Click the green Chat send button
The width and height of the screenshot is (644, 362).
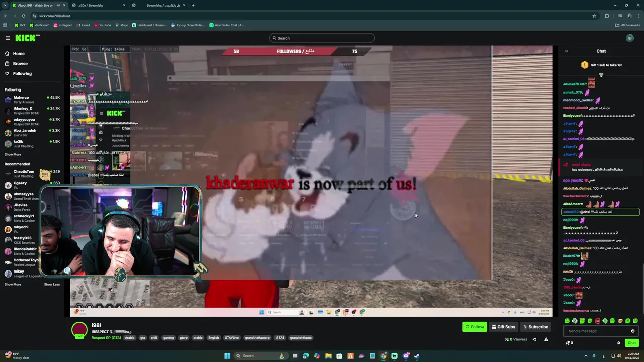pyautogui.click(x=632, y=343)
